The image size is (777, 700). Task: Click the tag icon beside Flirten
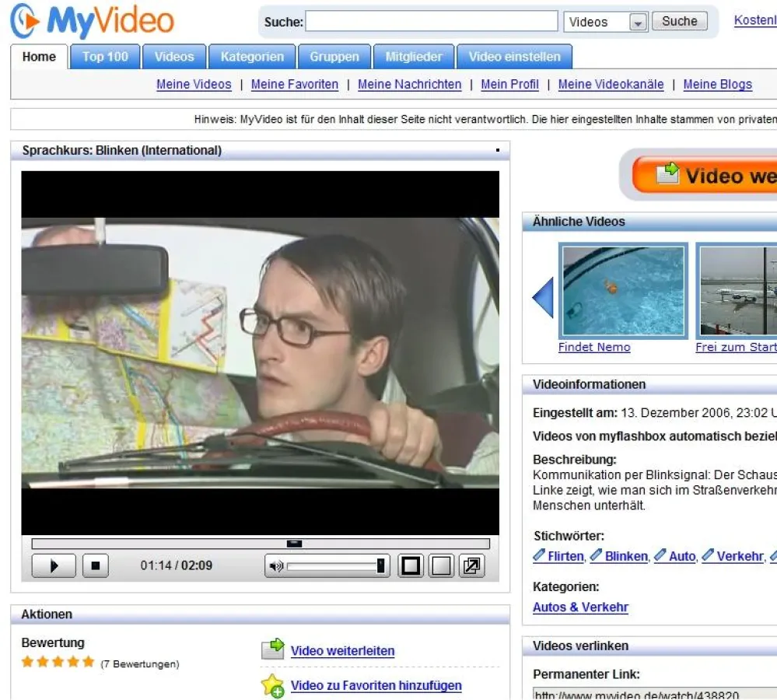(539, 555)
